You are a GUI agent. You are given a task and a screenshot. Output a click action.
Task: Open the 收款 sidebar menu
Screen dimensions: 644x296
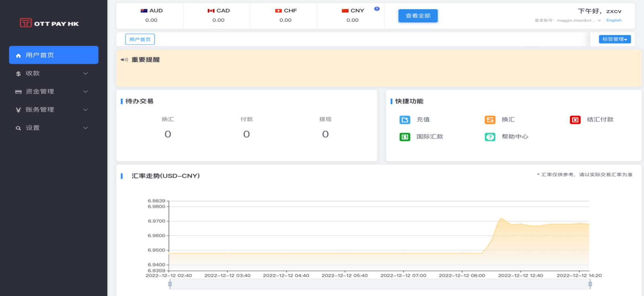point(53,73)
